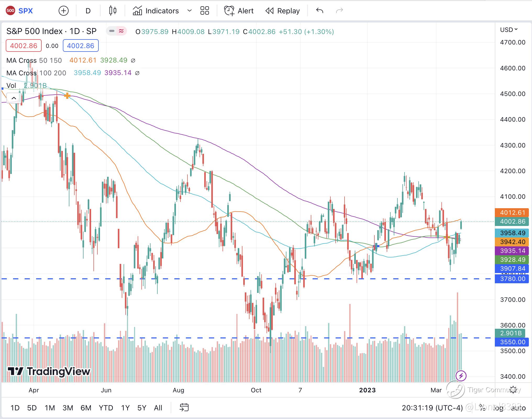Screen dimensions: 532x419
Task: Toggle log scale
Action: coord(498,408)
